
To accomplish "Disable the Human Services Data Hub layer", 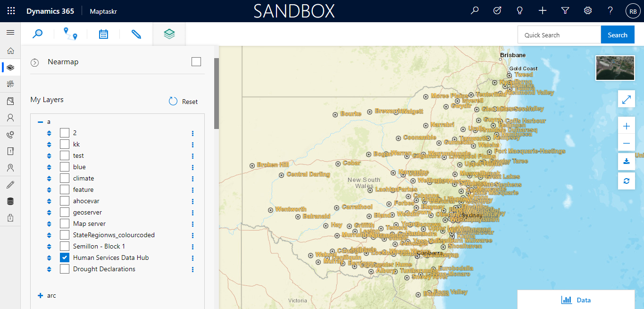I will (x=64, y=257).
